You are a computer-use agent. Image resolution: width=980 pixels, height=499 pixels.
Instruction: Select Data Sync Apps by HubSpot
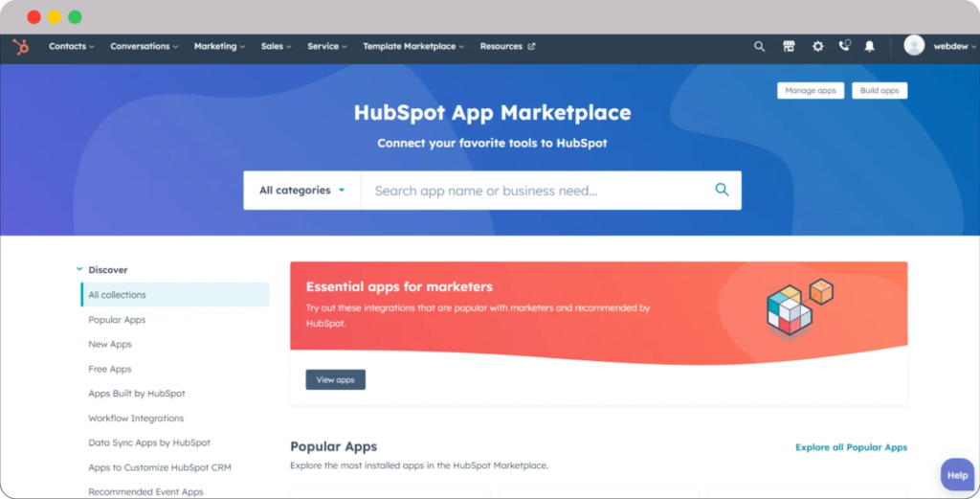point(149,442)
